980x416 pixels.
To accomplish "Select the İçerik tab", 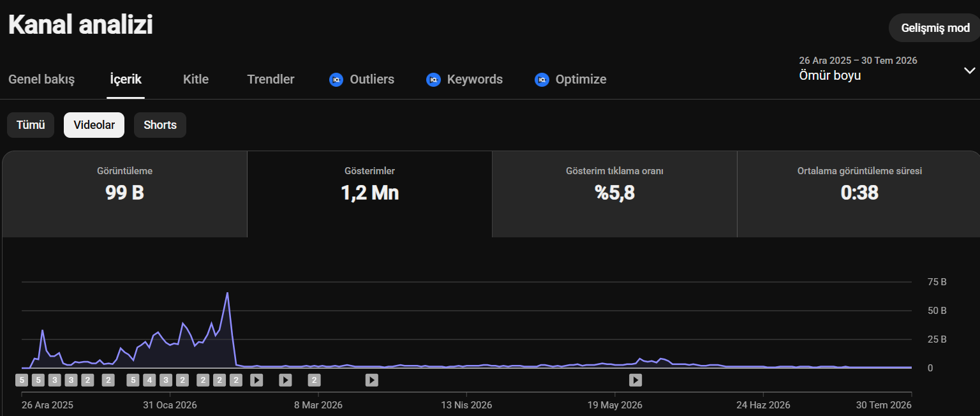I will point(126,79).
